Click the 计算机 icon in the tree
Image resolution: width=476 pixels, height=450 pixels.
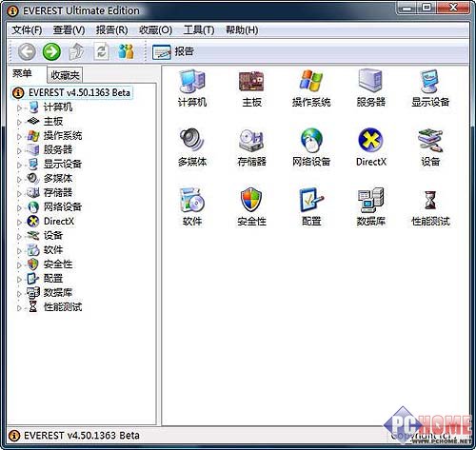(33, 108)
